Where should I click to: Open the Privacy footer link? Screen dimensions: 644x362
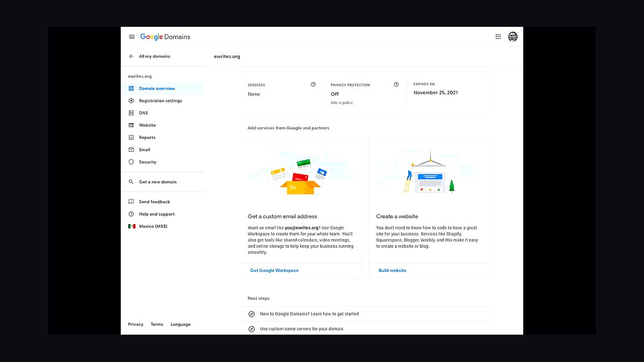click(x=136, y=324)
